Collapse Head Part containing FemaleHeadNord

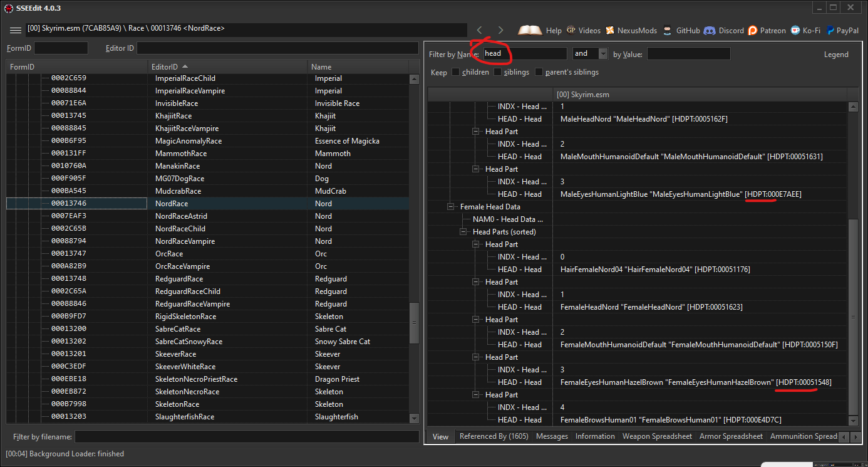click(x=476, y=281)
